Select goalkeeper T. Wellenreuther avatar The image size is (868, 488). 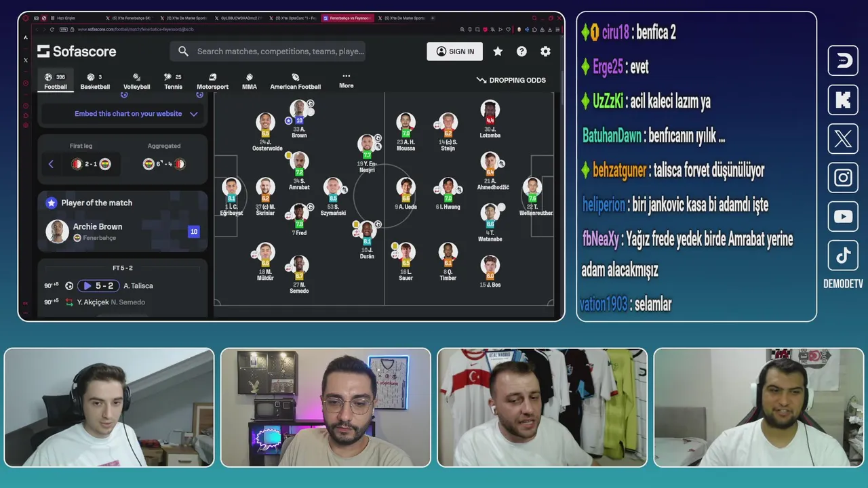(532, 188)
